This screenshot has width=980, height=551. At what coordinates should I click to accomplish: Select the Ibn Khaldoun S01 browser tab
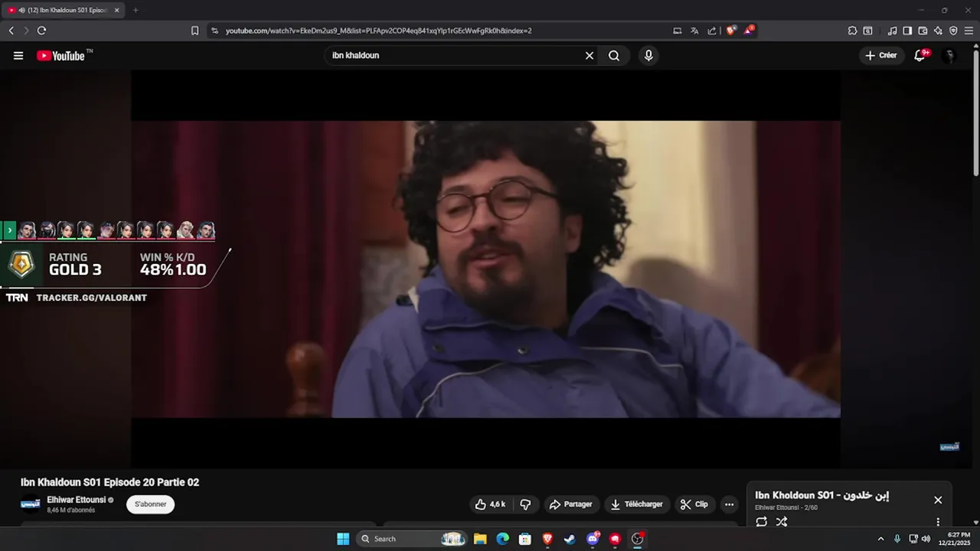point(64,10)
